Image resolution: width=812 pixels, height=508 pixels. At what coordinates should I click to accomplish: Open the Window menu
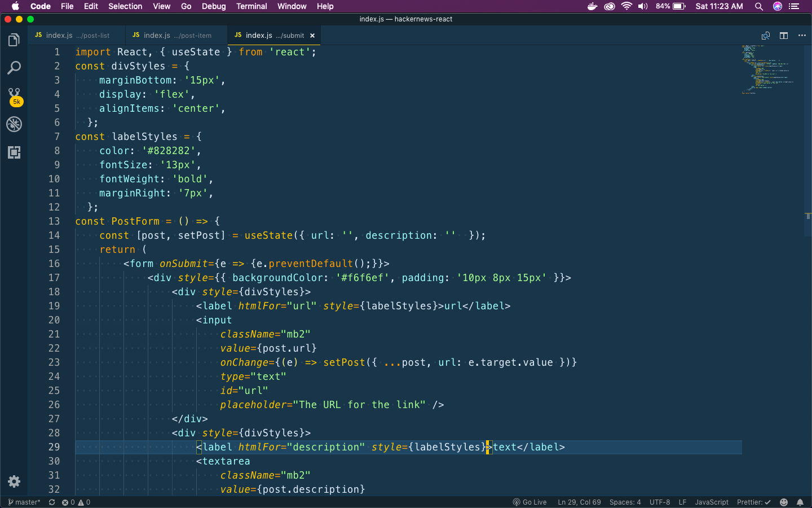pyautogui.click(x=292, y=6)
